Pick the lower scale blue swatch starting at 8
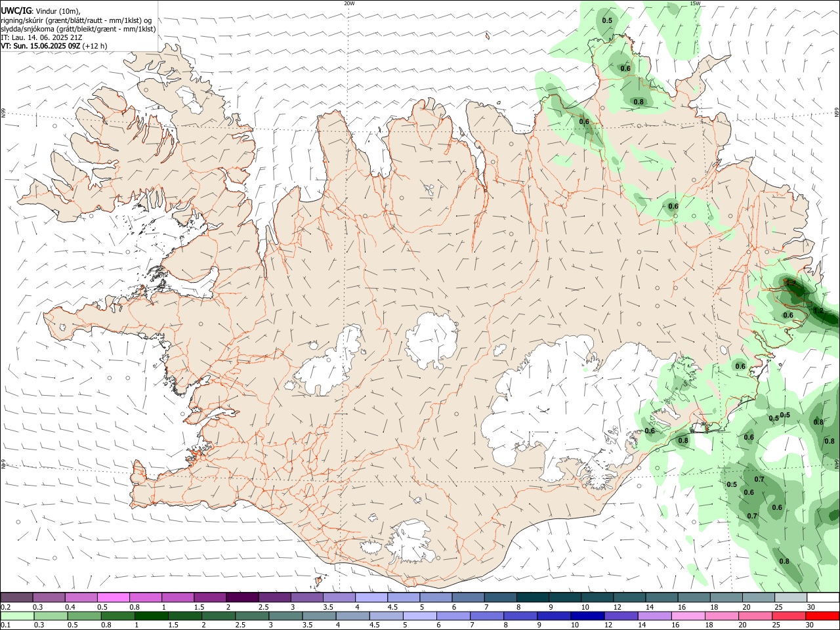Image resolution: width=840 pixels, height=630 pixels. [x=520, y=616]
